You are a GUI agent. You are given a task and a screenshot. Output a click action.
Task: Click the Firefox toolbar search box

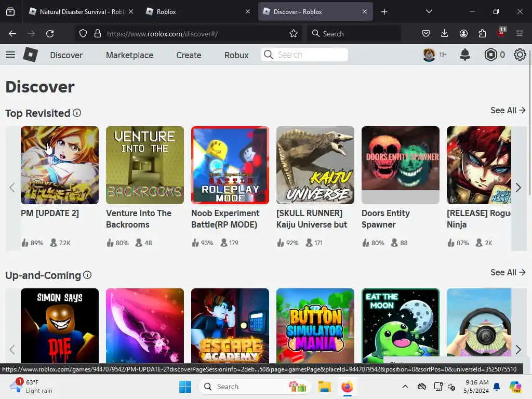click(x=354, y=34)
